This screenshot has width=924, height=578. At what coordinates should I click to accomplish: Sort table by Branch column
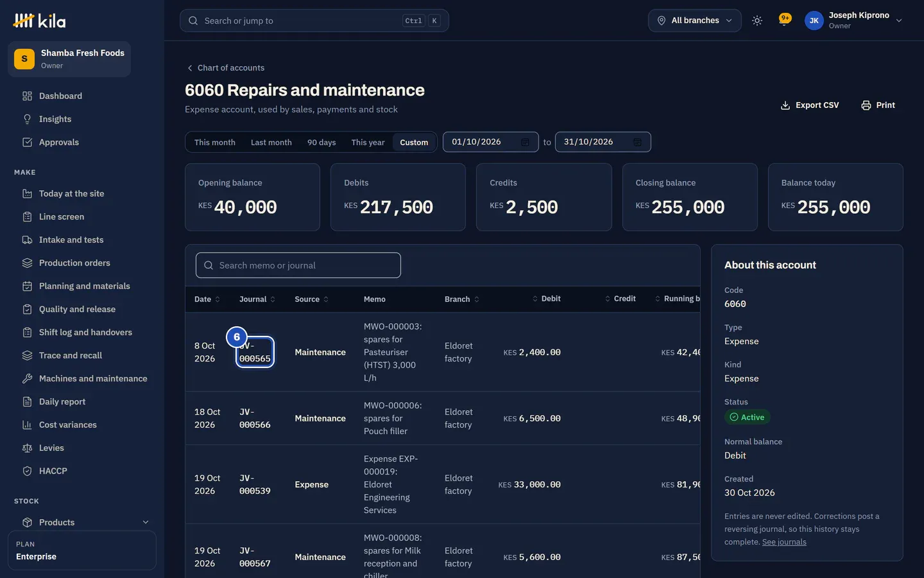462,299
